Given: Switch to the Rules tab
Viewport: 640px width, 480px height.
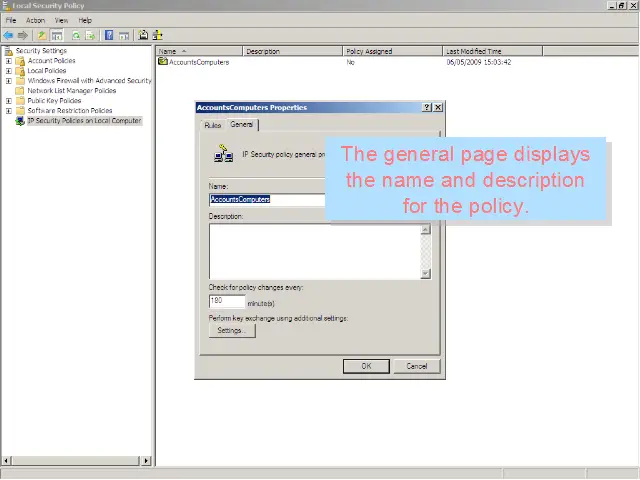Looking at the screenshot, I should point(212,125).
